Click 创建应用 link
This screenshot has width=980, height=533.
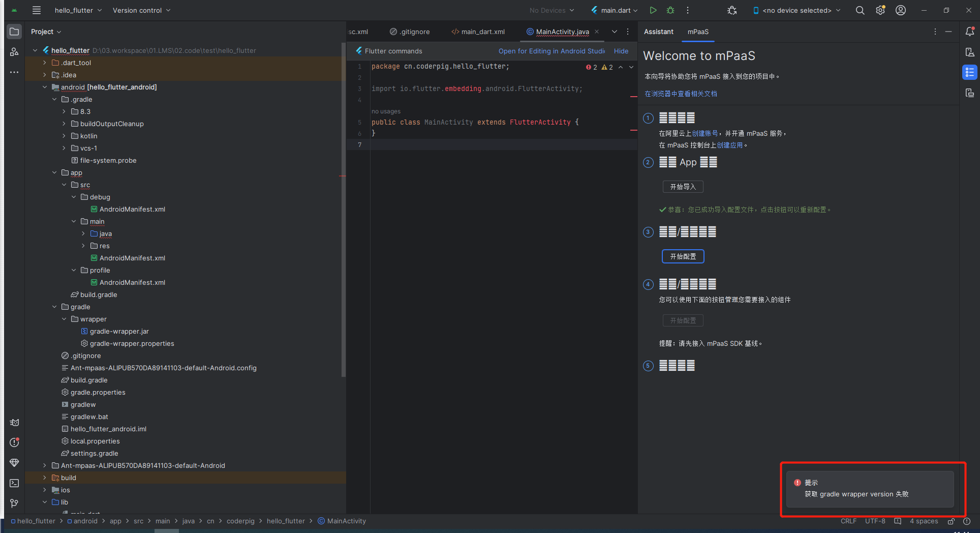click(x=730, y=145)
